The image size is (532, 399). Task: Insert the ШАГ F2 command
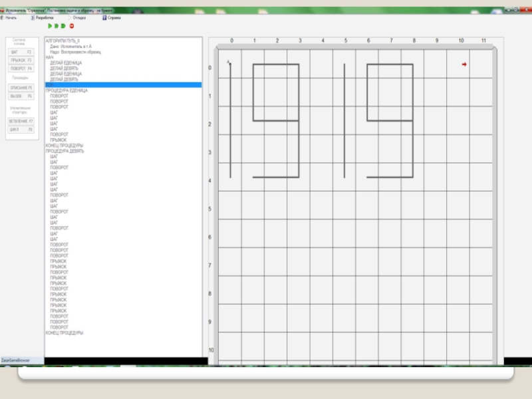tap(21, 51)
